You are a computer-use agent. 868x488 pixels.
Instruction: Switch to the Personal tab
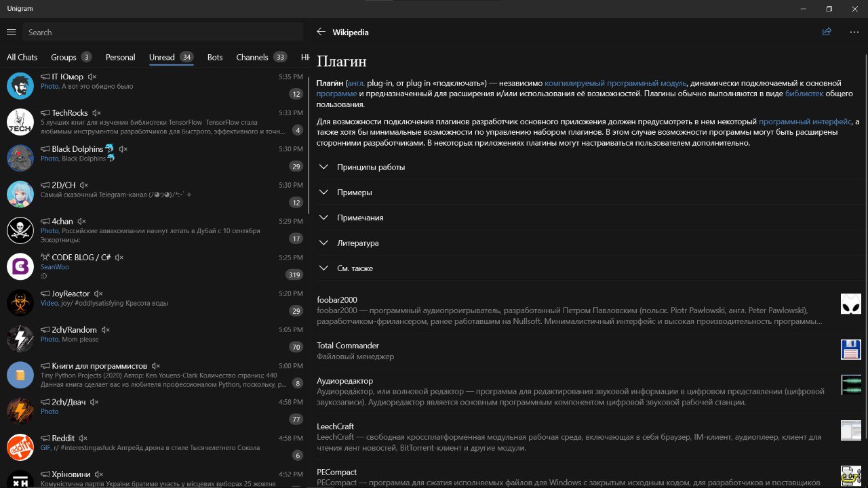[x=120, y=58]
